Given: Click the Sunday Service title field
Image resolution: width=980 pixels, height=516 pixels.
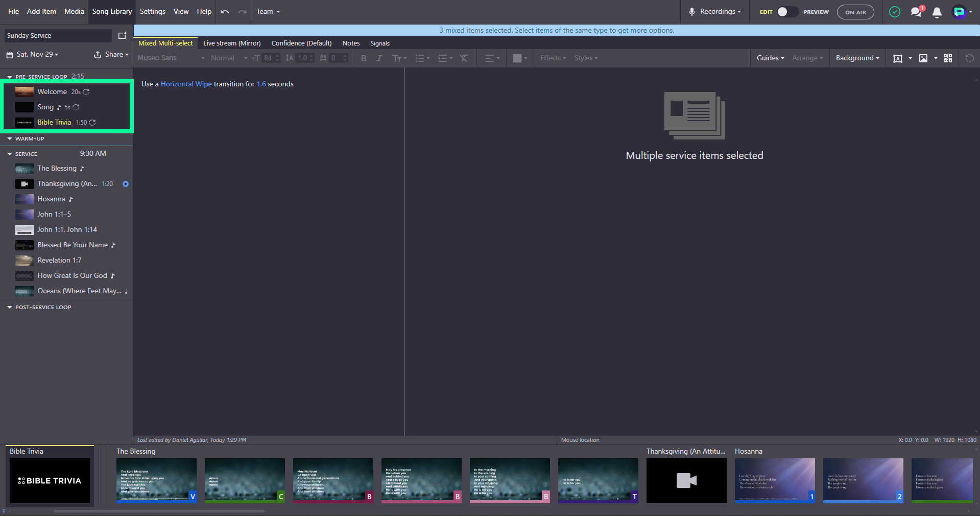Looking at the screenshot, I should point(58,36).
